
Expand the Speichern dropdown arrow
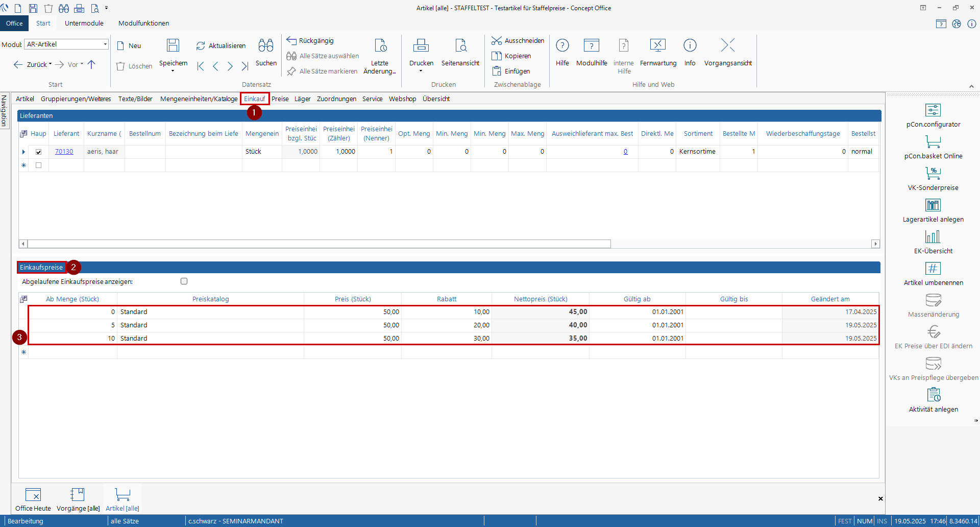point(173,71)
